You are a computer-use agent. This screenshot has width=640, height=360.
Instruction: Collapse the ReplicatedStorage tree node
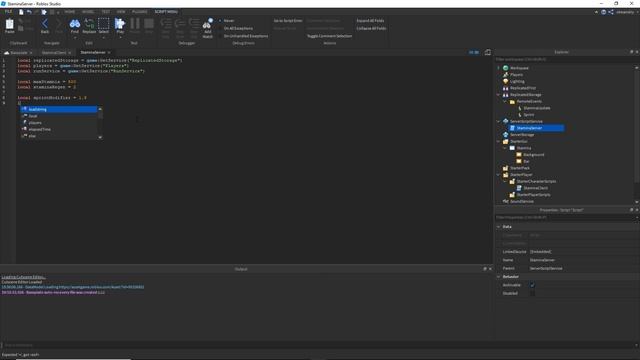(x=498, y=95)
